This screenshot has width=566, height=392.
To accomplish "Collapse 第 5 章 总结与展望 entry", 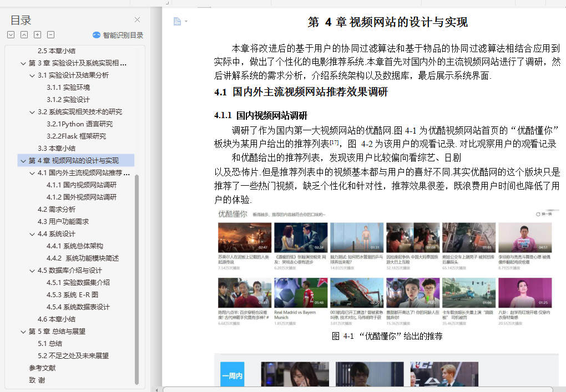I will click(23, 332).
